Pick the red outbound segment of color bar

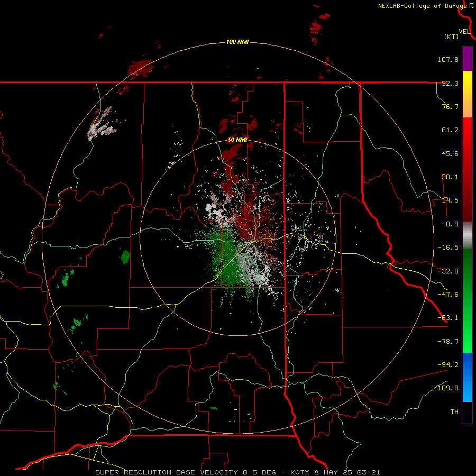pyautogui.click(x=467, y=169)
